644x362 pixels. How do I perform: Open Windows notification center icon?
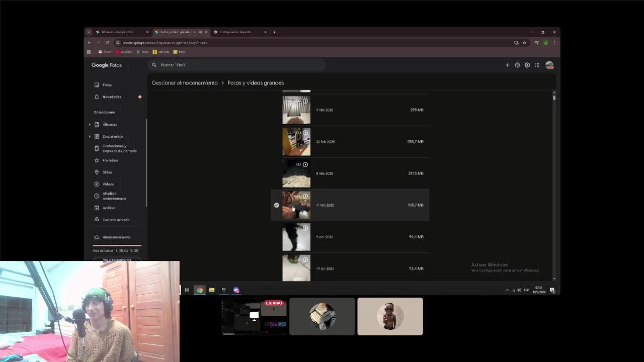552,290
